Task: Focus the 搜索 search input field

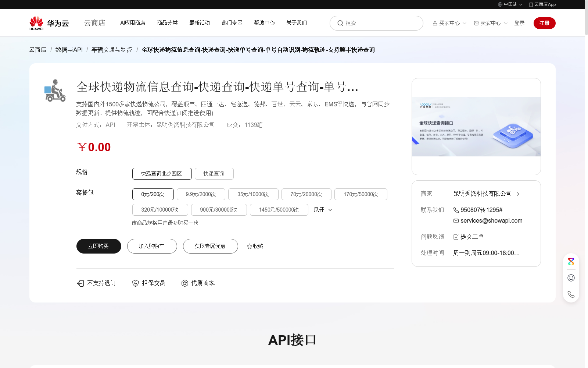Action: pyautogui.click(x=376, y=23)
